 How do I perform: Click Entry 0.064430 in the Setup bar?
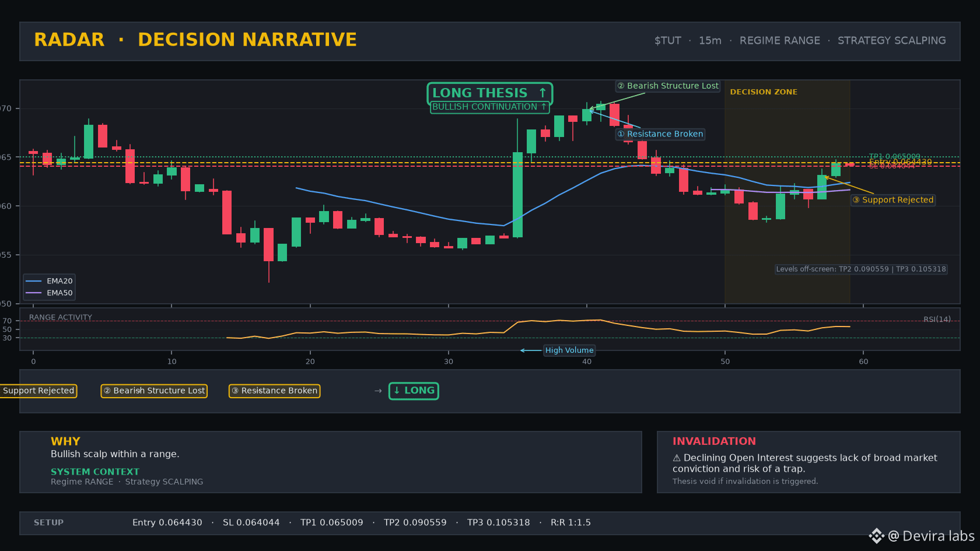167,523
